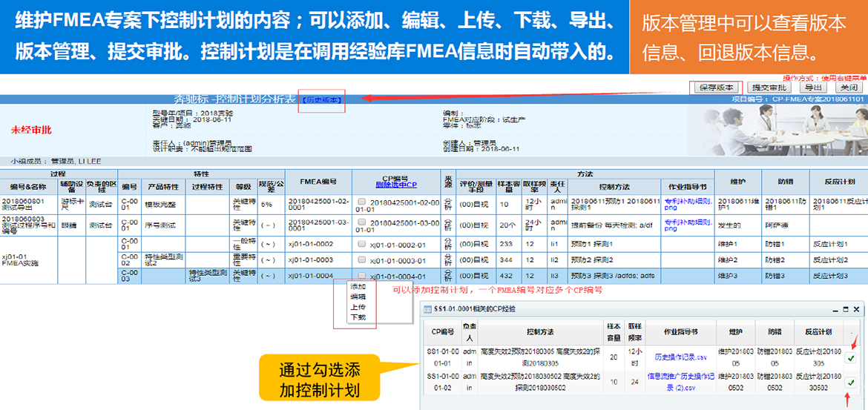Tick checkbox for CP 20180425001-03-0001-01
Screen dimensions: 868x410
tap(361, 222)
